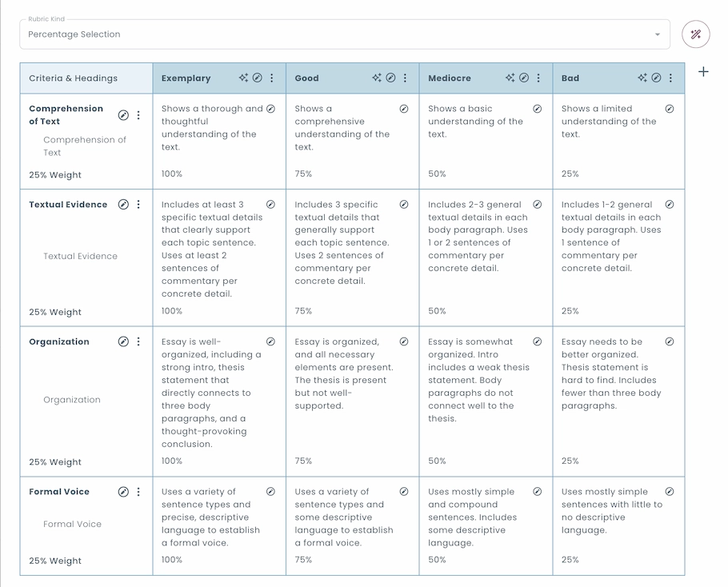Edit the Organization criterion
This screenshot has width=728, height=587.
[123, 341]
